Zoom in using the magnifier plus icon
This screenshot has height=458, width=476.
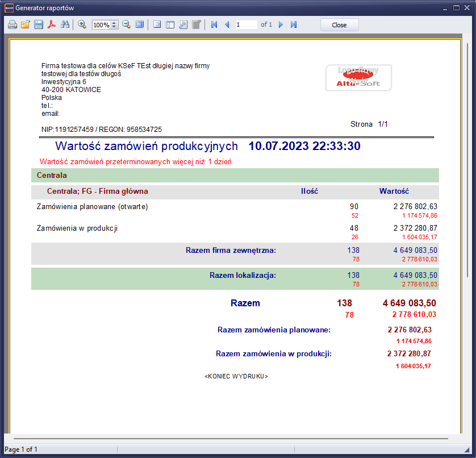[82, 25]
